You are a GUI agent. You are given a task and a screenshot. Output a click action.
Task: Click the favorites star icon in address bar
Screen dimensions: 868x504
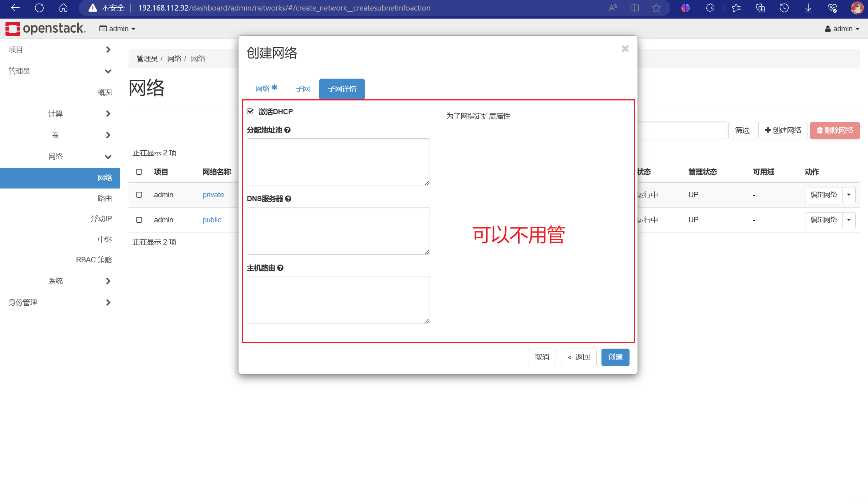(656, 8)
